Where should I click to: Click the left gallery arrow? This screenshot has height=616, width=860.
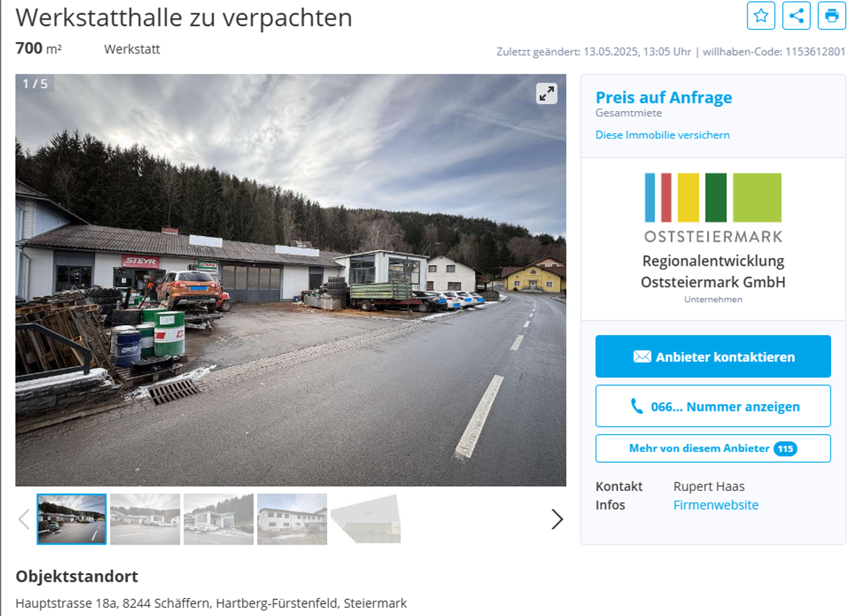click(x=24, y=519)
